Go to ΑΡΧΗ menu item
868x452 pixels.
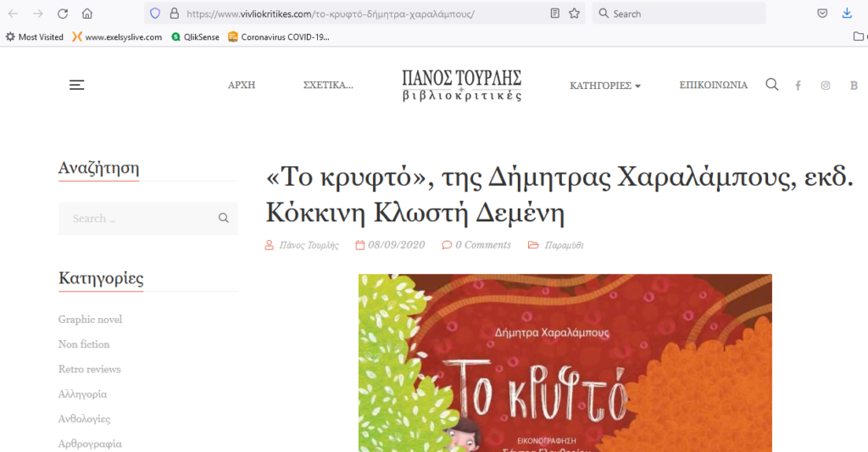(x=242, y=86)
